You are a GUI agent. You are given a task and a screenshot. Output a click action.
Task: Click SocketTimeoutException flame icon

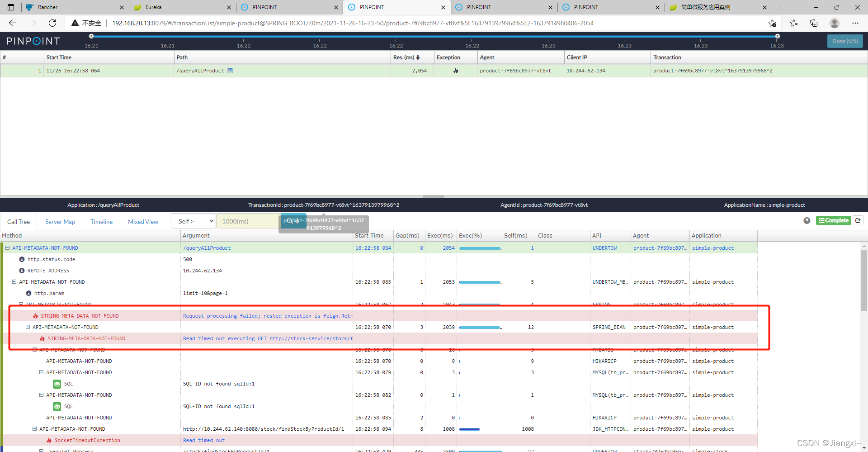49,440
